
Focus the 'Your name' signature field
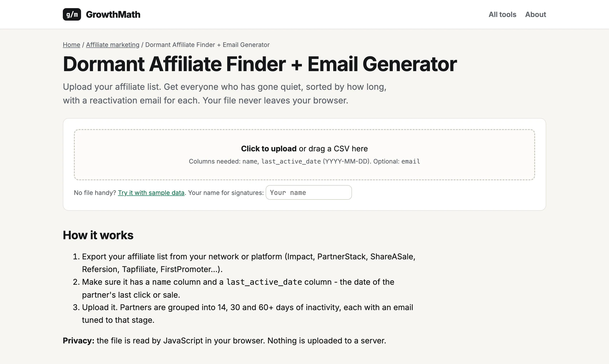click(x=308, y=193)
